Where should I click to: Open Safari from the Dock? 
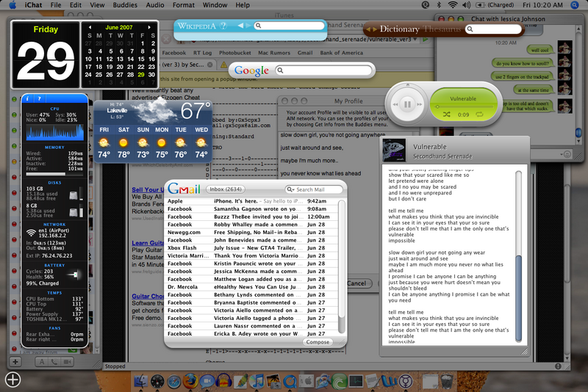173,382
